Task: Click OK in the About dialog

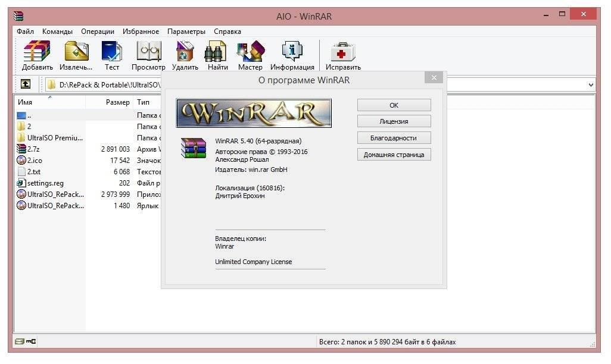Action: [394, 105]
